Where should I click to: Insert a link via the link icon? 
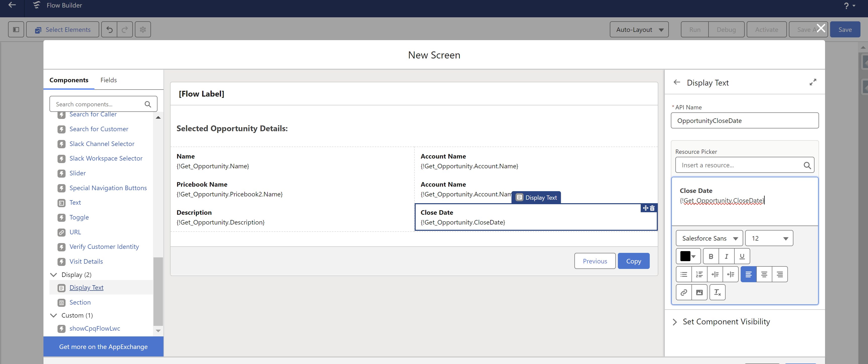[684, 292]
